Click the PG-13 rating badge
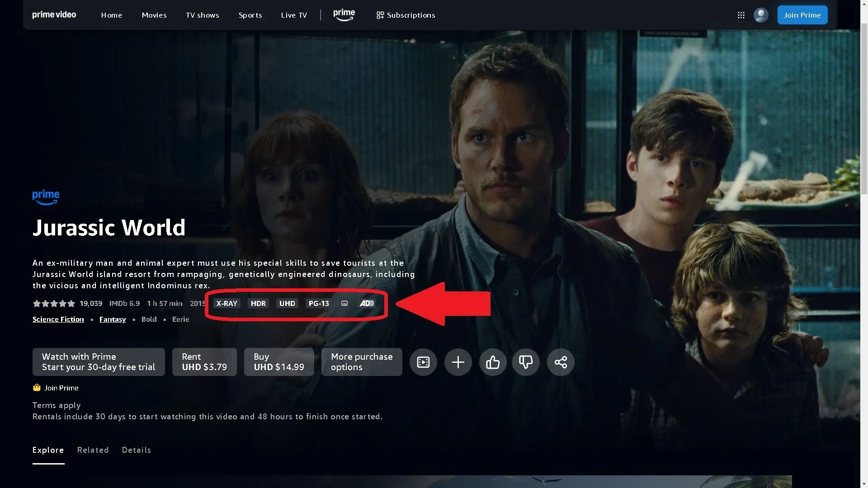The width and height of the screenshot is (868, 488). pyautogui.click(x=319, y=303)
